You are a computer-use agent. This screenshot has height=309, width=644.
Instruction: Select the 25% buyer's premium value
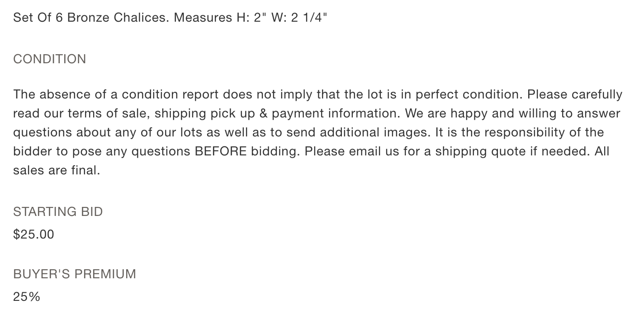pos(27,296)
